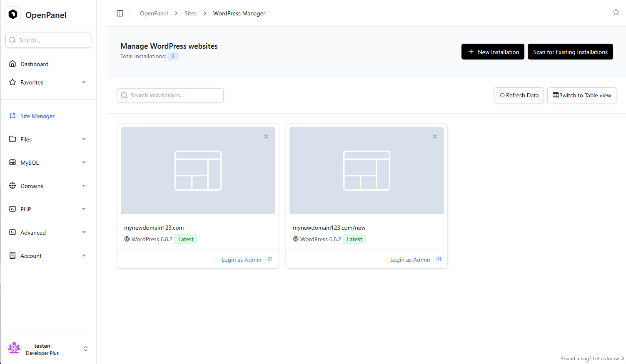626x364 pixels.
Task: Login as Admin on mynewdomain123.com/new
Action: coord(410,260)
